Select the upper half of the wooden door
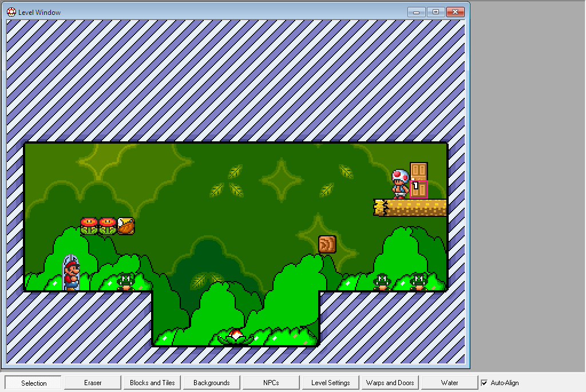 point(419,171)
